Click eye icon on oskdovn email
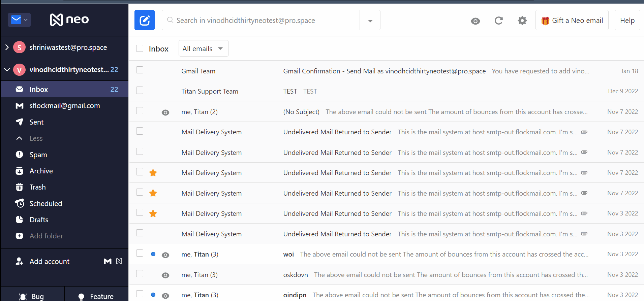Screen dimensions: 644x301 [165, 275]
